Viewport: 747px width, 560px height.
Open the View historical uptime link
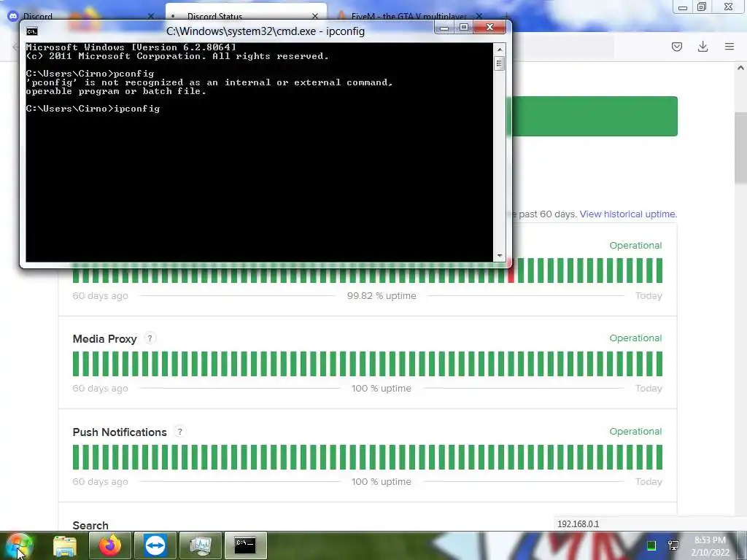pos(628,214)
